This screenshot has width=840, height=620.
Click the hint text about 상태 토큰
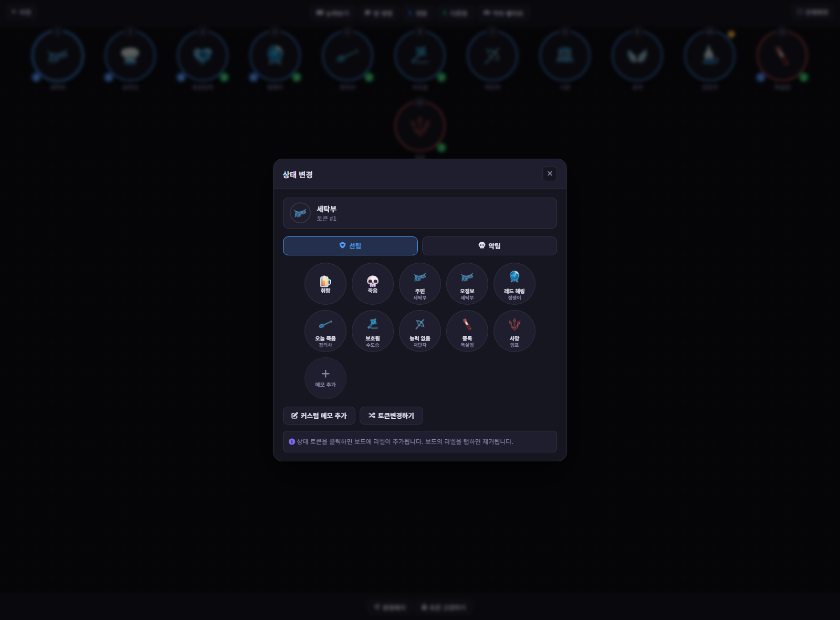[405, 442]
